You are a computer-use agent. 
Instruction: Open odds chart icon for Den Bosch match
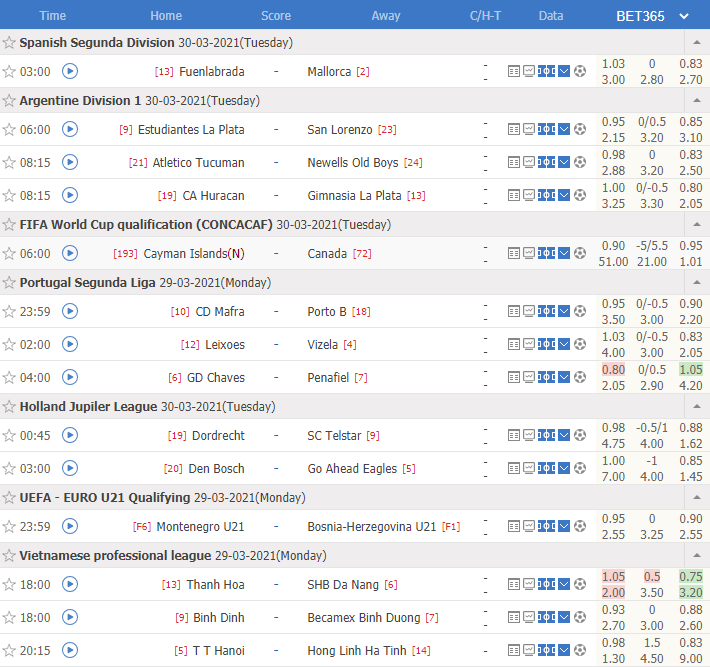pos(529,468)
